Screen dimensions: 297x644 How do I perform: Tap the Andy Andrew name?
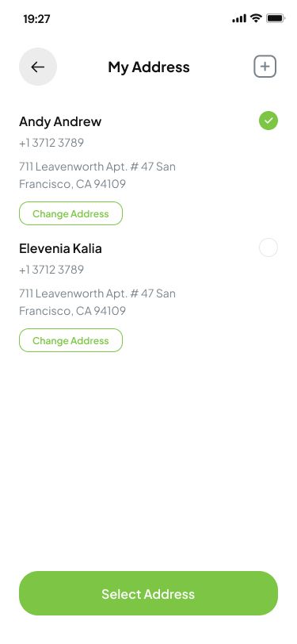60,121
